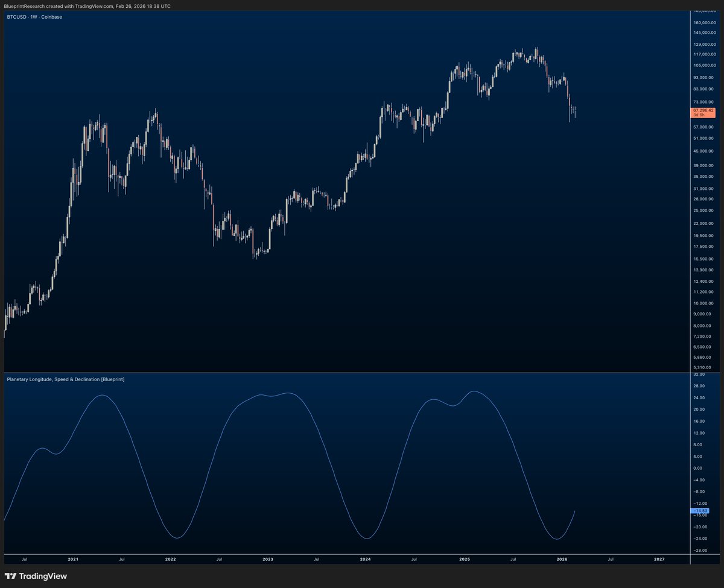Click the 32.00 indicator scale label
724x588 pixels.
pyautogui.click(x=700, y=375)
